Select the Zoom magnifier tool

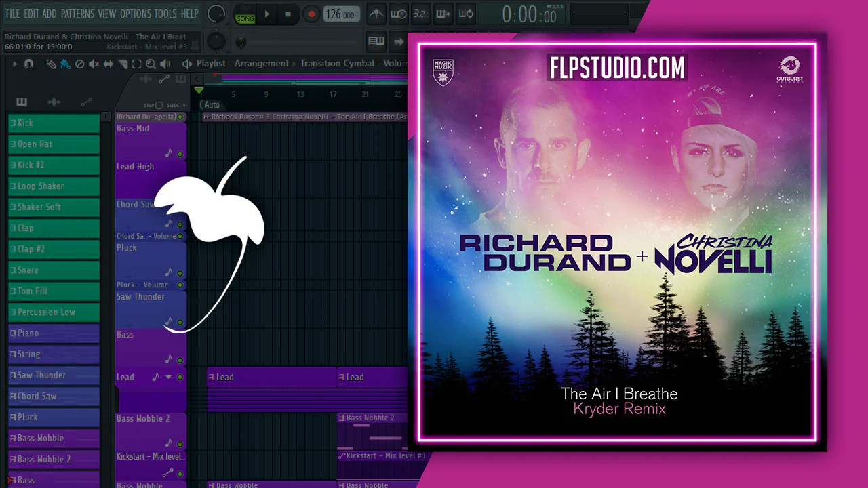(151, 64)
